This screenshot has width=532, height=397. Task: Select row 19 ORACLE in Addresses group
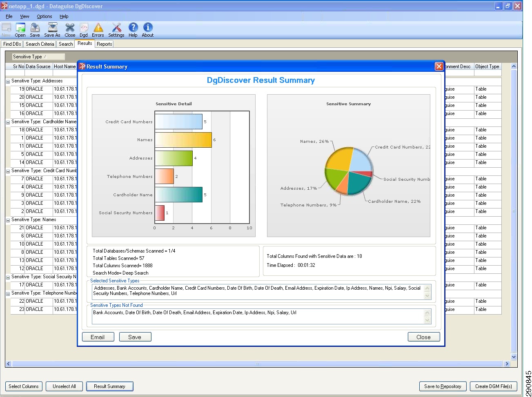(x=44, y=89)
